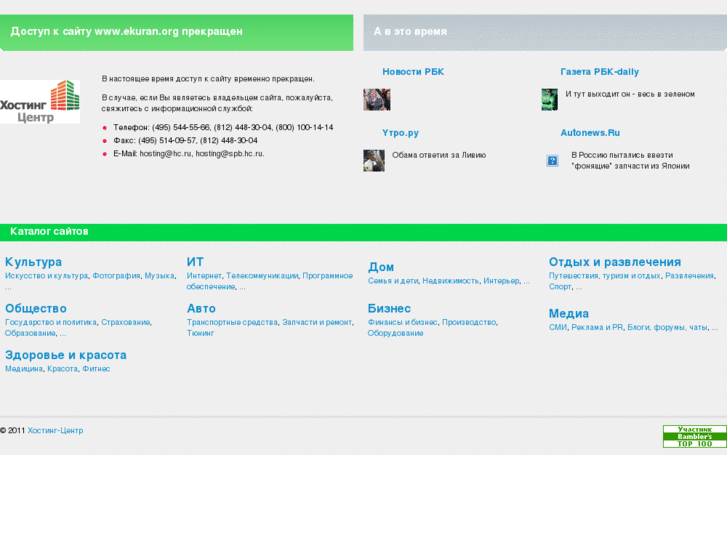Select the СМИ subcategory link
Image resolution: width=727 pixels, height=545 pixels.
coord(558,327)
